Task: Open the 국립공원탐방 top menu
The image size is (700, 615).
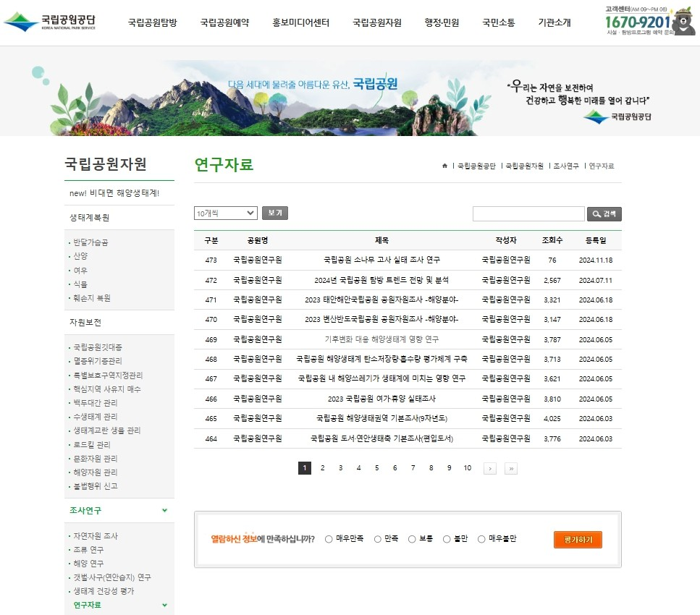Action: click(x=153, y=22)
